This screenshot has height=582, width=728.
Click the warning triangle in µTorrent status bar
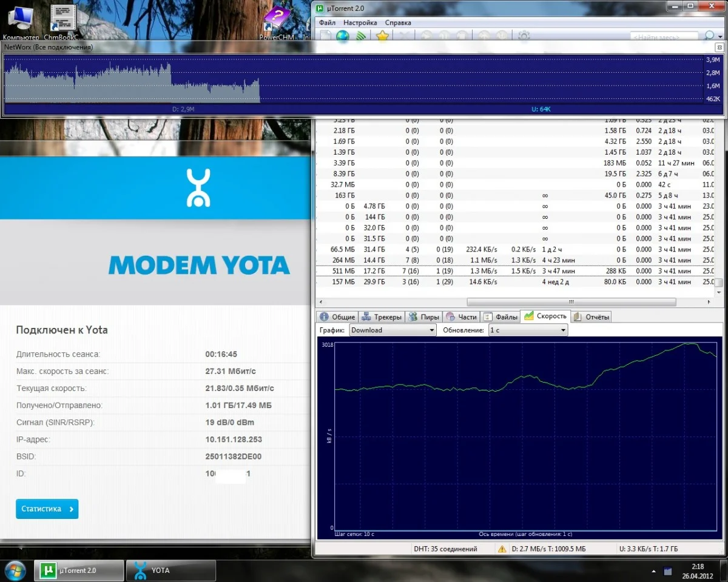click(x=502, y=549)
